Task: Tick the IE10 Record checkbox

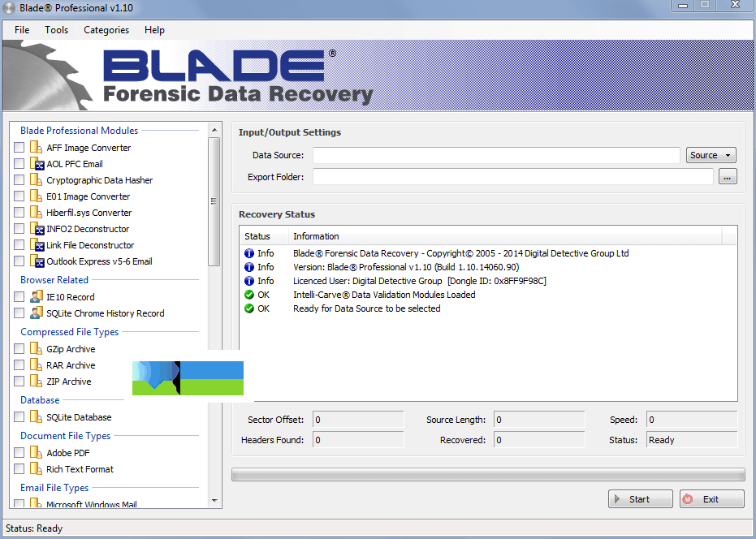Action: coord(19,296)
